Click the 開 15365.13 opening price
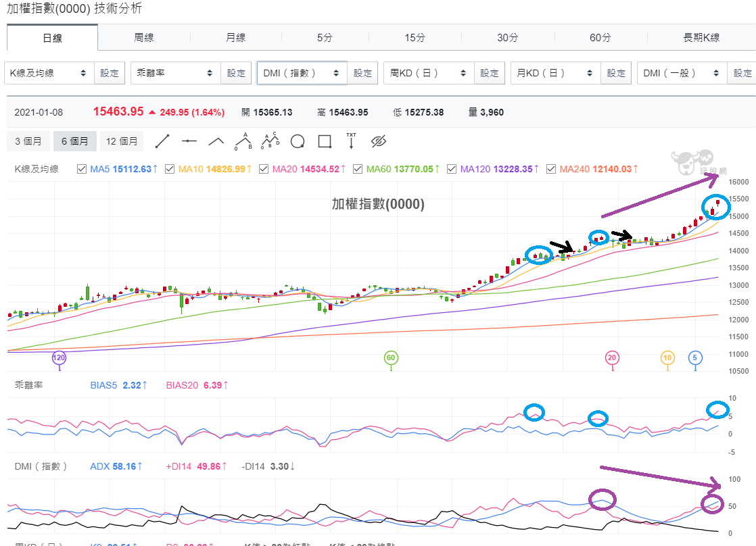Image resolution: width=756 pixels, height=546 pixels. [266, 112]
